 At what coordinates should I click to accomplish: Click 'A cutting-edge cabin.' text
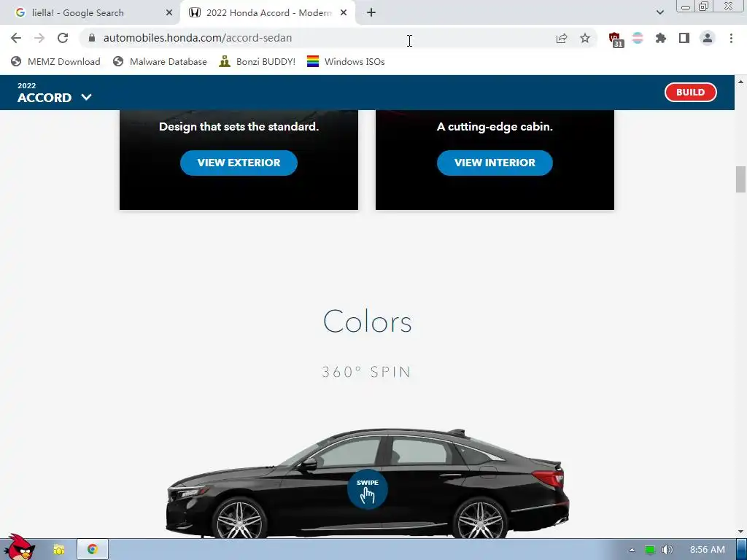[495, 127]
